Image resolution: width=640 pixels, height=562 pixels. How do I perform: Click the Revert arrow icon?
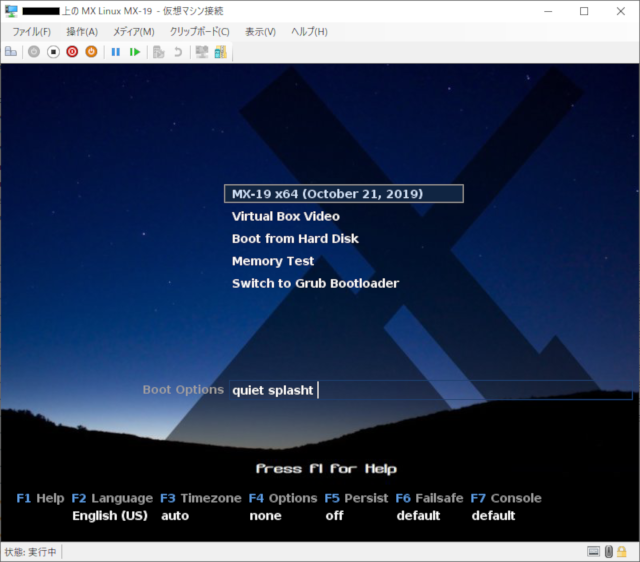point(178,52)
